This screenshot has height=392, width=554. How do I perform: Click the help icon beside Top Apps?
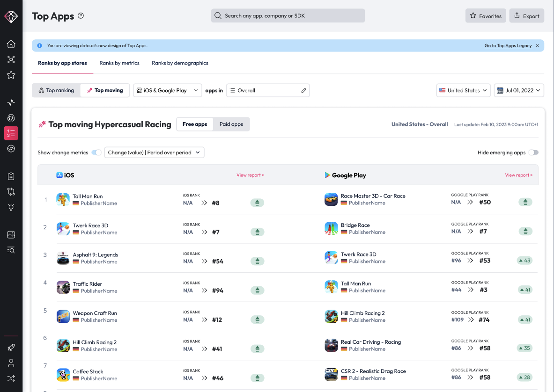click(x=81, y=16)
